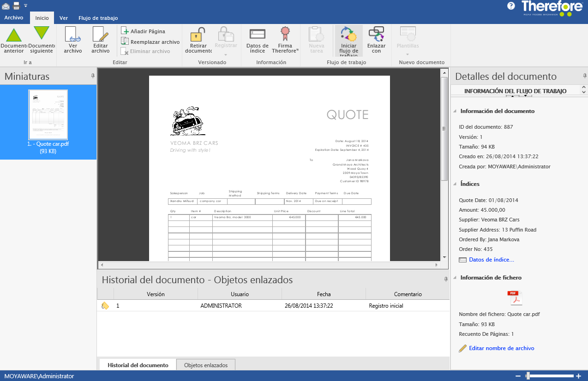This screenshot has width=588, height=381.
Task: Click the down chevron beside INFORMACIÓN DEL FLUJO DE TRABAJO
Action: point(584,93)
